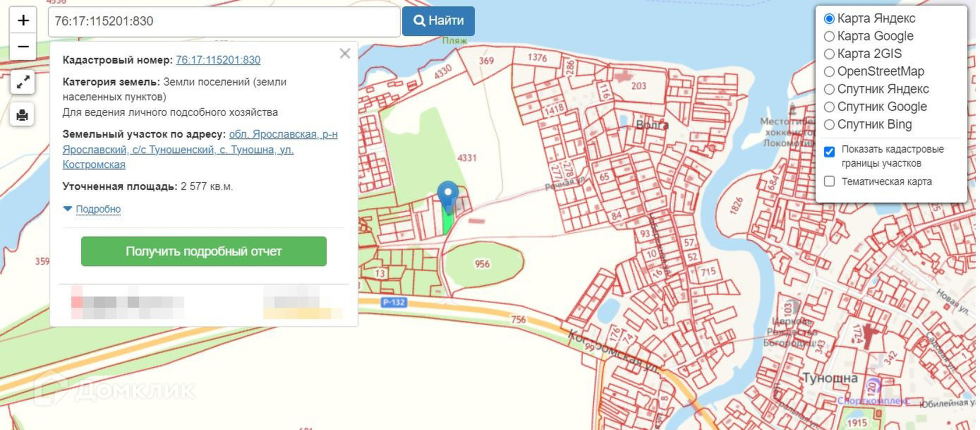
Task: Enable Тематическая карта checkbox
Action: coord(829,181)
